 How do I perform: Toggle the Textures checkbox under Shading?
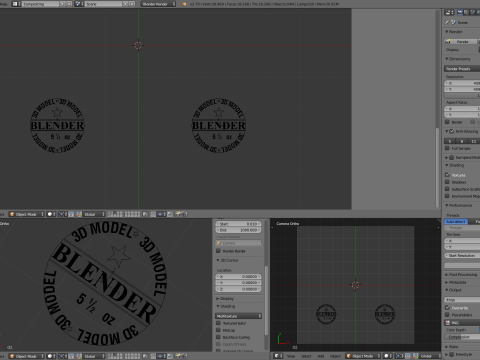448,175
